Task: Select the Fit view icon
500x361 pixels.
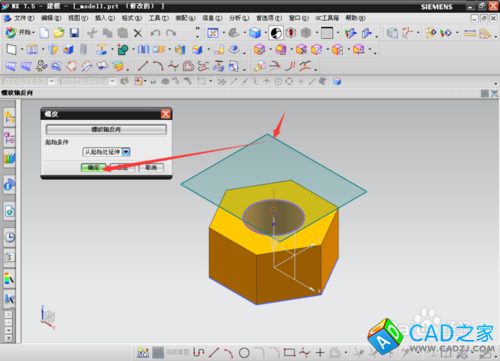Action: [x=213, y=33]
